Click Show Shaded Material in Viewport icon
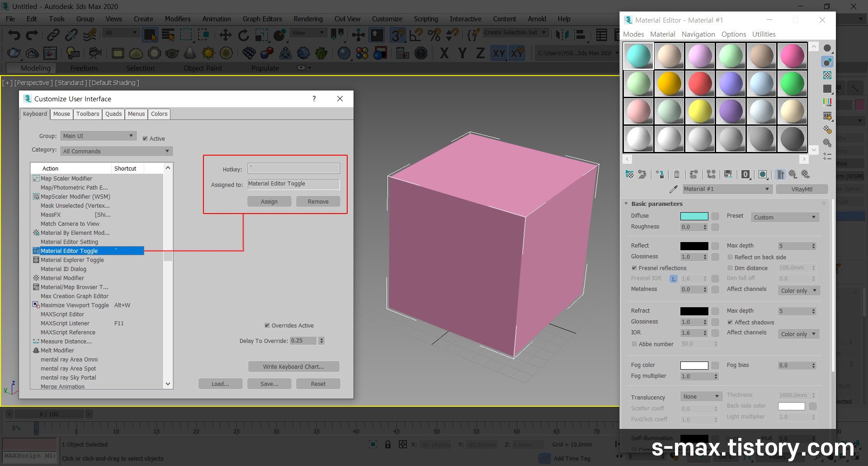This screenshot has height=466, width=868. tap(763, 174)
